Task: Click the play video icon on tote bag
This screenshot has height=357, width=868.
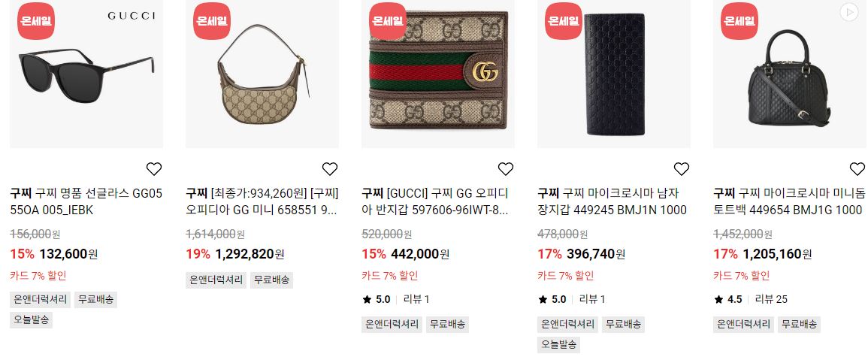Action: coord(848,12)
